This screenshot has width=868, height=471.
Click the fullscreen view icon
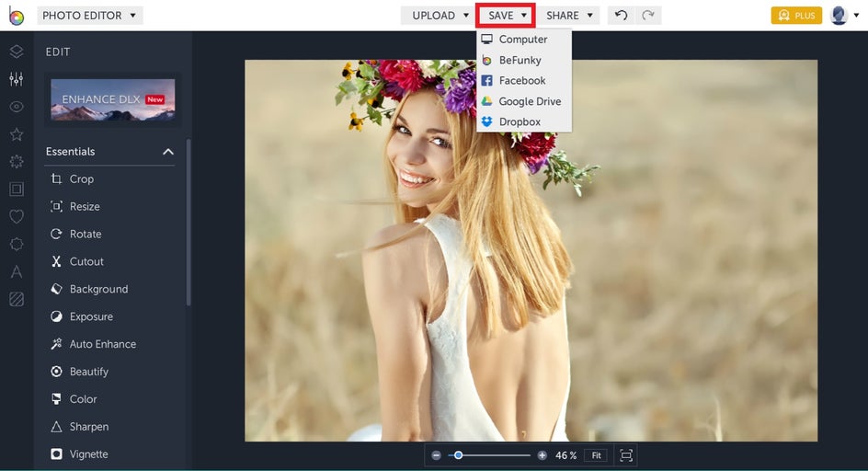[x=626, y=455]
